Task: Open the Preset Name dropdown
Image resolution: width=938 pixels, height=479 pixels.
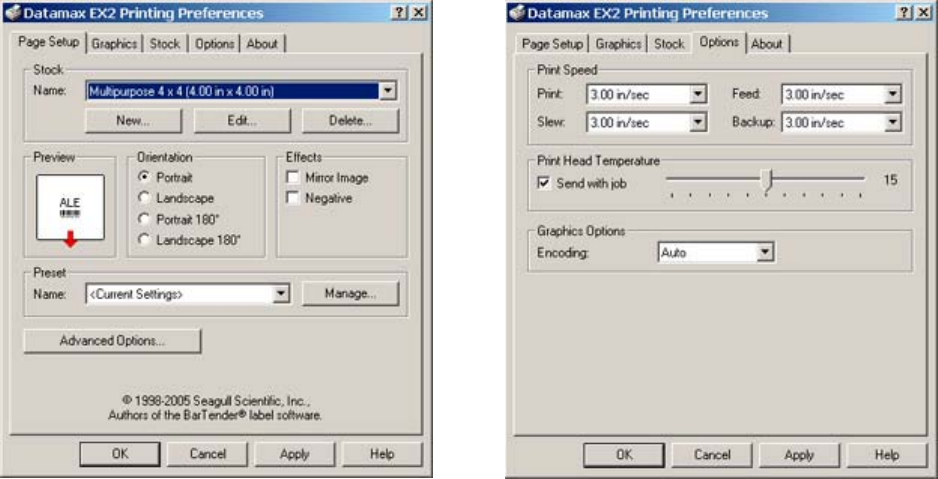Action: tap(281, 294)
